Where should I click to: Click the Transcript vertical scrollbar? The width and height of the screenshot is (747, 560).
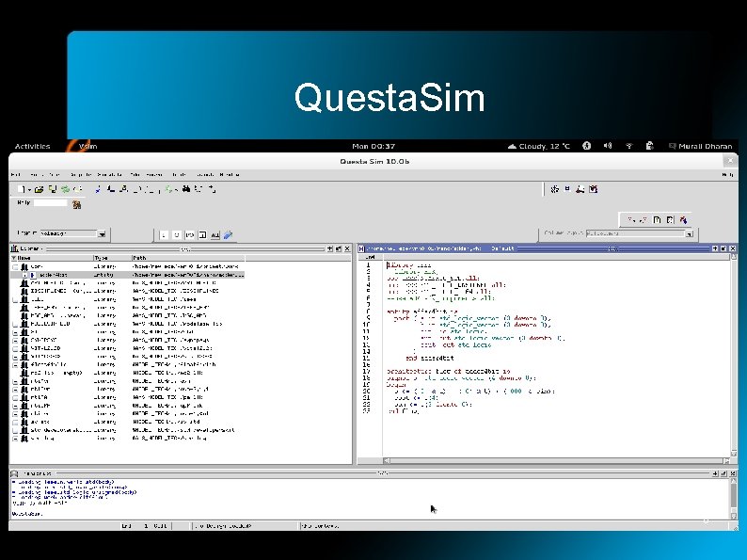click(x=734, y=499)
